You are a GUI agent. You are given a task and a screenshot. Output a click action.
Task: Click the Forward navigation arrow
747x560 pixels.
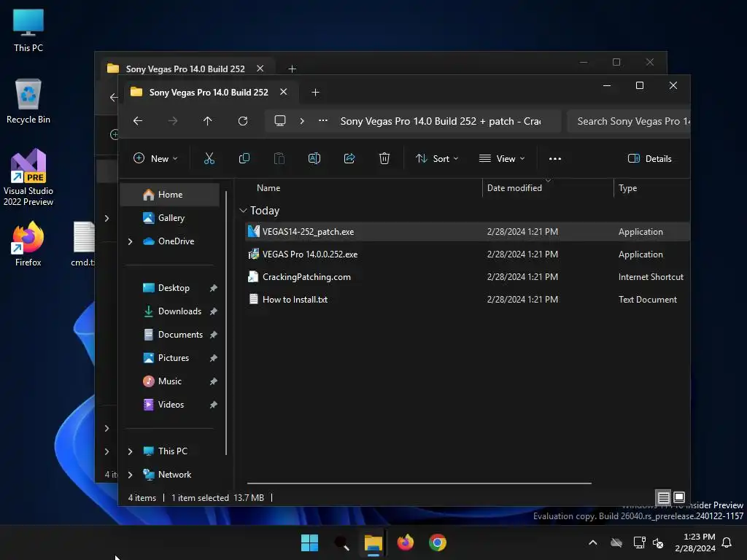172,121
